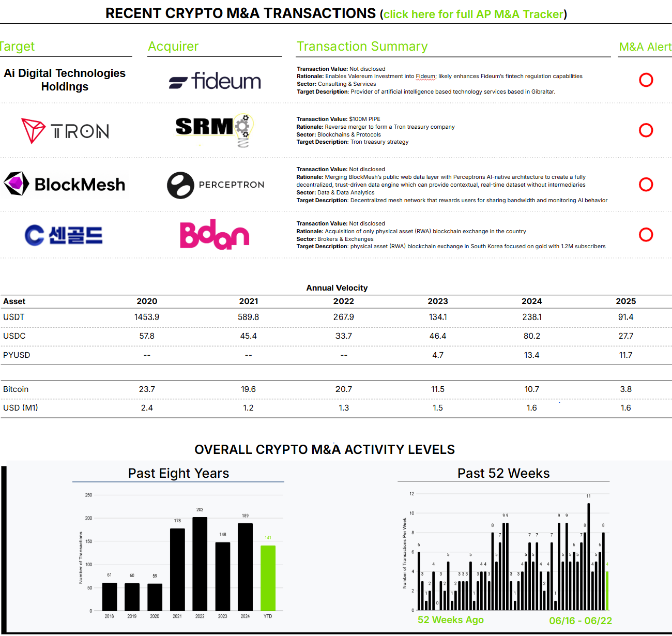The width and height of the screenshot is (672, 636).
Task: Click the M&A Alert column heading
Action: click(x=646, y=47)
